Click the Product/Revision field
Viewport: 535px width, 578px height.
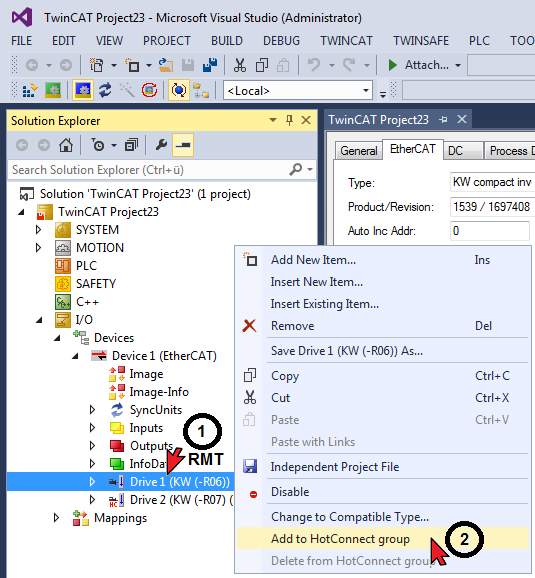(x=492, y=206)
